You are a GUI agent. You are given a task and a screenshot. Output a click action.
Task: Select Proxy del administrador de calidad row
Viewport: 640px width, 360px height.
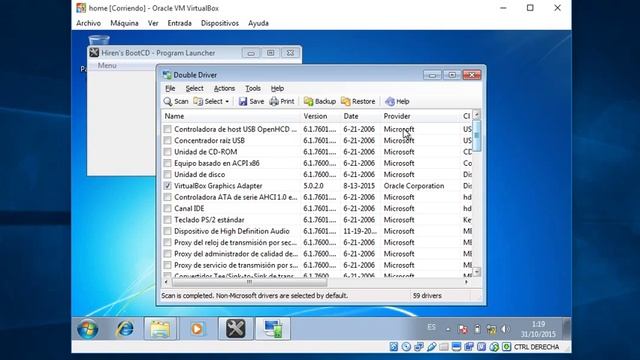(317, 254)
